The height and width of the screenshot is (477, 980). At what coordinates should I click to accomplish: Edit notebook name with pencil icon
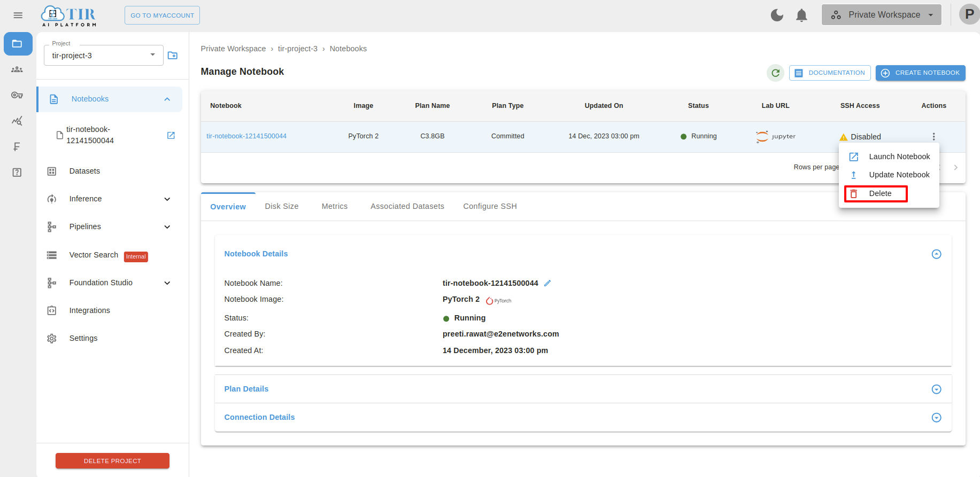(x=547, y=283)
